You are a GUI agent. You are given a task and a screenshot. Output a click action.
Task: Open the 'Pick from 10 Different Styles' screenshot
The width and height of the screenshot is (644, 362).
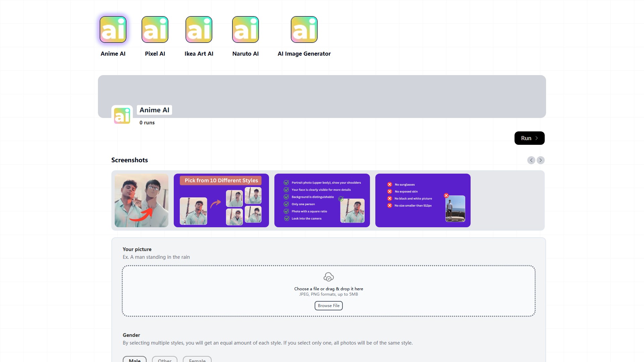point(221,200)
